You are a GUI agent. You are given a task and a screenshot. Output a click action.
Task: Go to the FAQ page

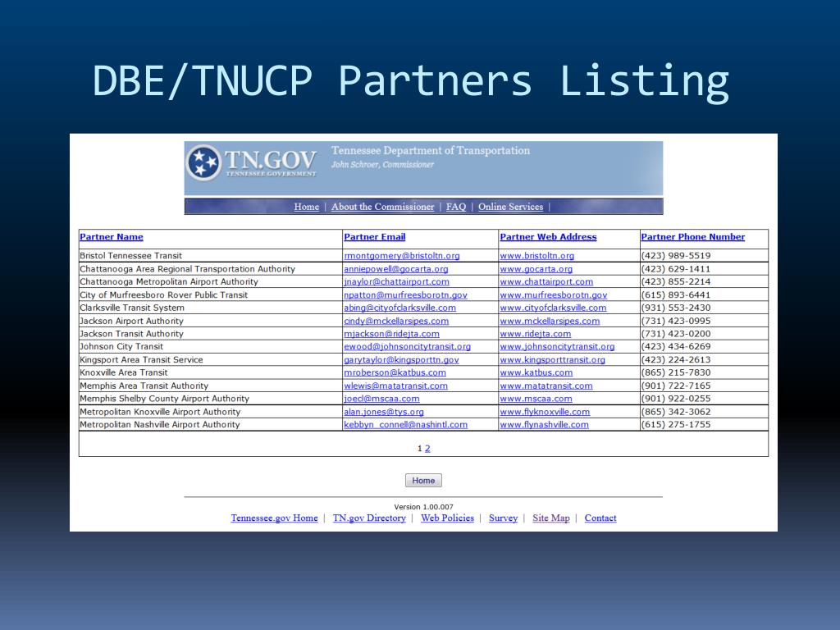pos(456,207)
